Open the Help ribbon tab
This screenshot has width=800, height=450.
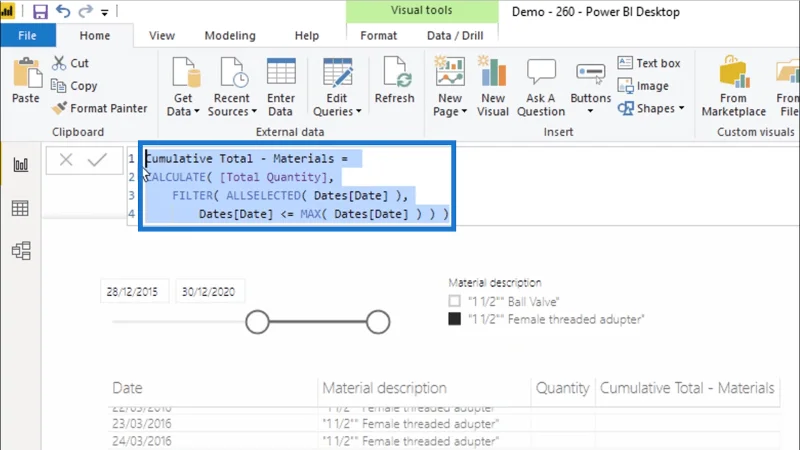pos(307,36)
